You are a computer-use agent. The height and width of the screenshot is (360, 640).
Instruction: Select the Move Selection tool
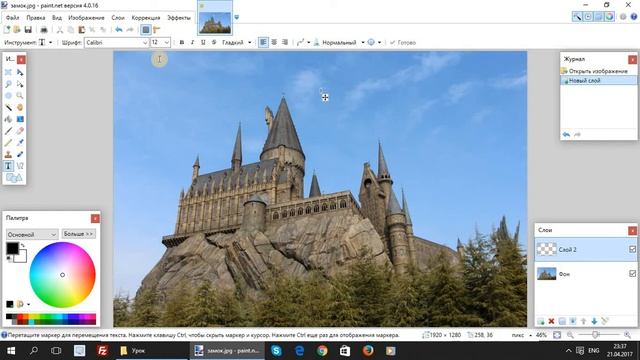(x=20, y=84)
